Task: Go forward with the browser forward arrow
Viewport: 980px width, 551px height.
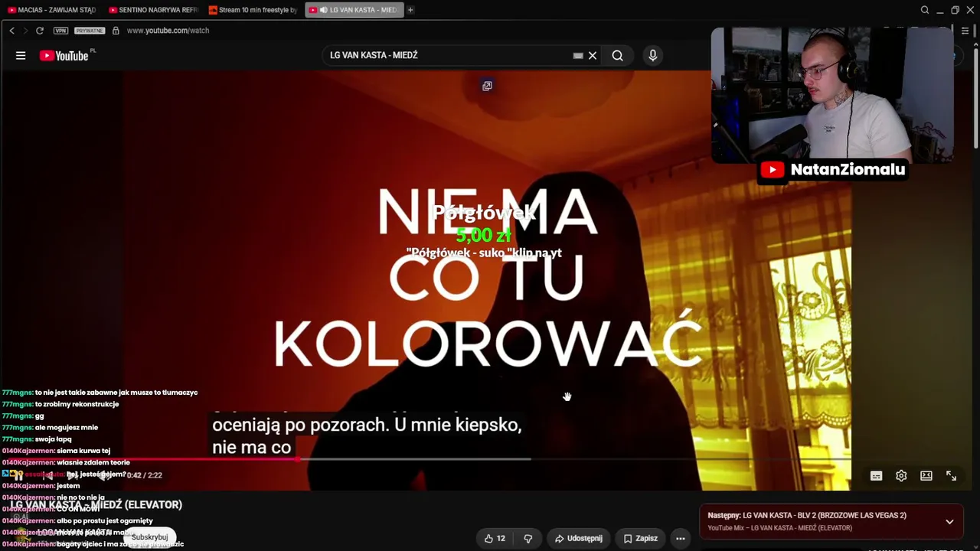Action: tap(25, 31)
